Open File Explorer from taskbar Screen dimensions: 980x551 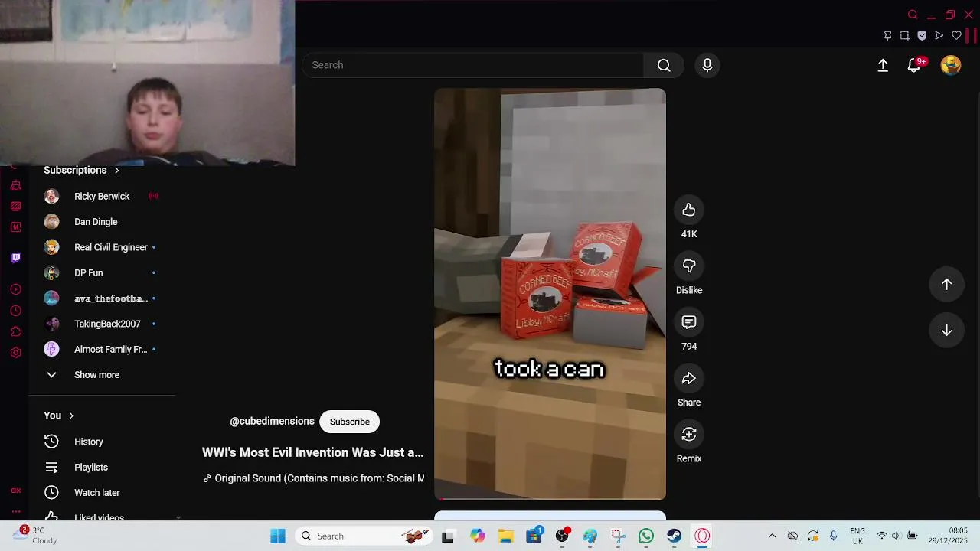(505, 536)
